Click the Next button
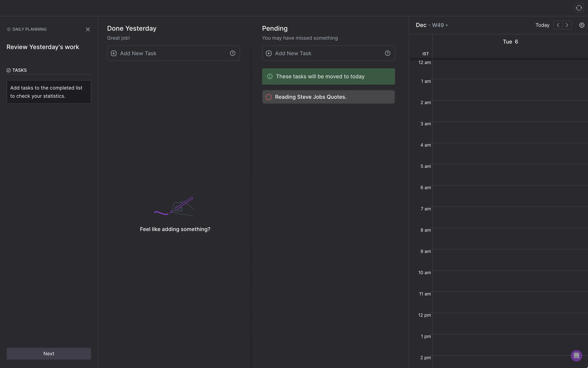 coord(49,353)
